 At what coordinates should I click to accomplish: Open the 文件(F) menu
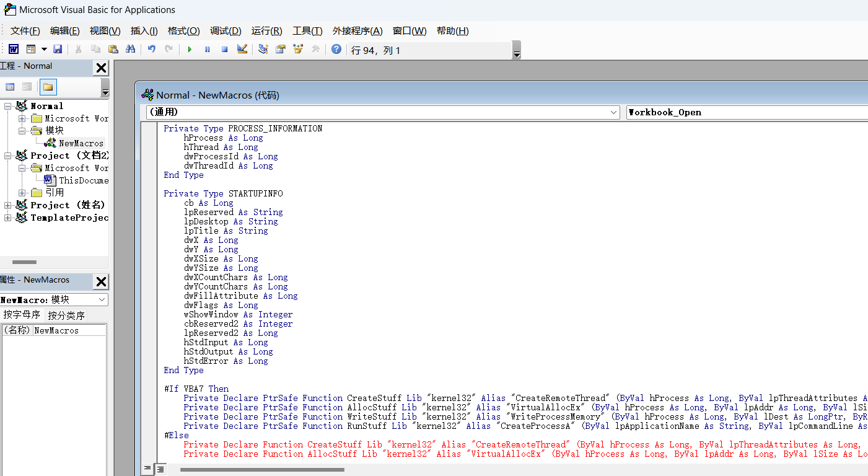(x=25, y=31)
